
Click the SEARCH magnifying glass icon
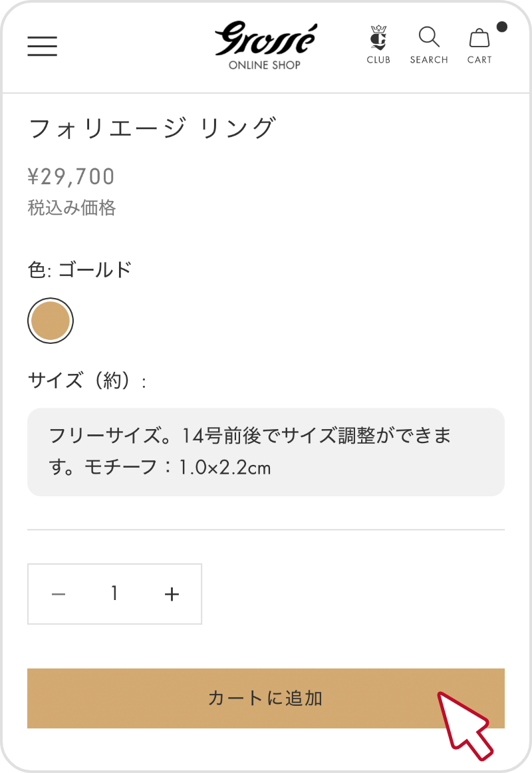[429, 37]
